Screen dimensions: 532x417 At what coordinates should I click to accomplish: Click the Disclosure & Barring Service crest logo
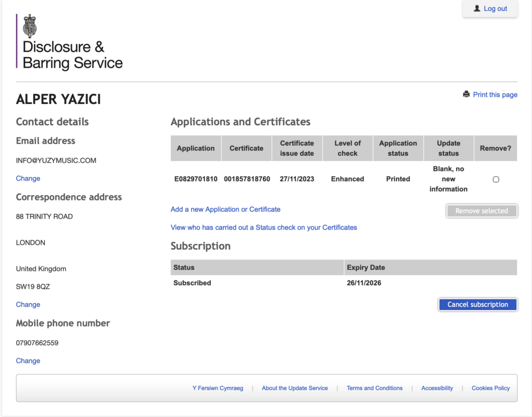pyautogui.click(x=30, y=26)
